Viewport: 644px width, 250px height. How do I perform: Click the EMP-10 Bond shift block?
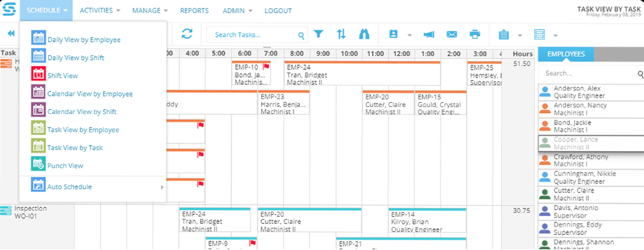tap(251, 73)
